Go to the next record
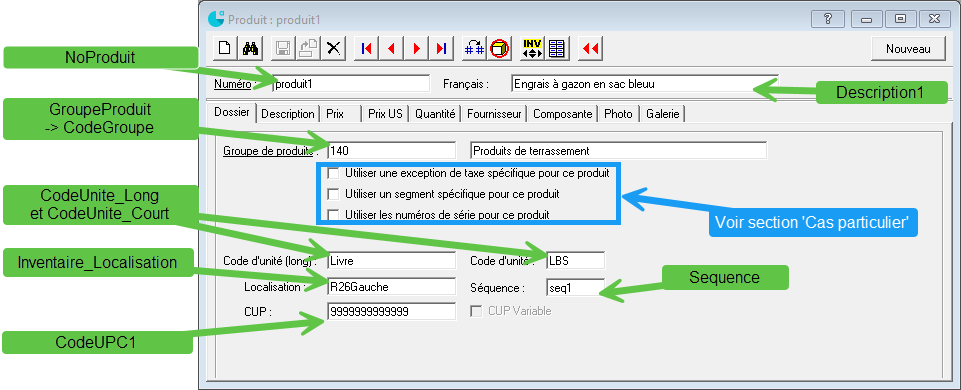Image resolution: width=961 pixels, height=390 pixels. [417, 49]
